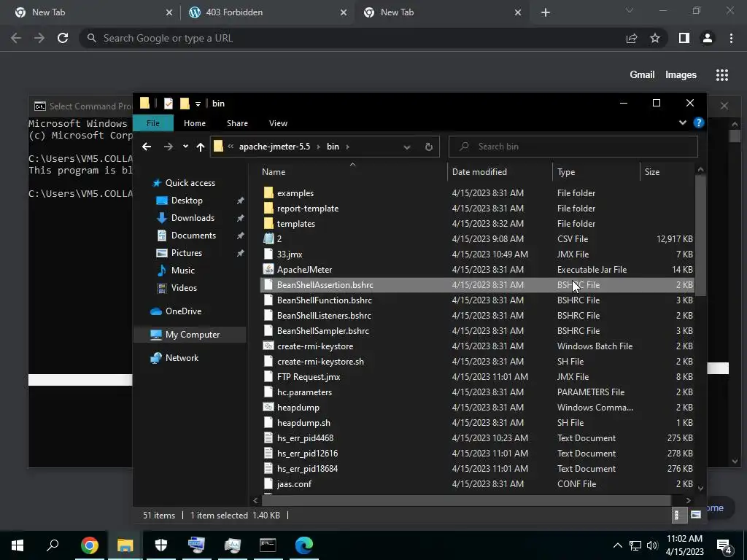Image resolution: width=747 pixels, height=560 pixels.
Task: Open Google Images link
Action: (x=681, y=75)
